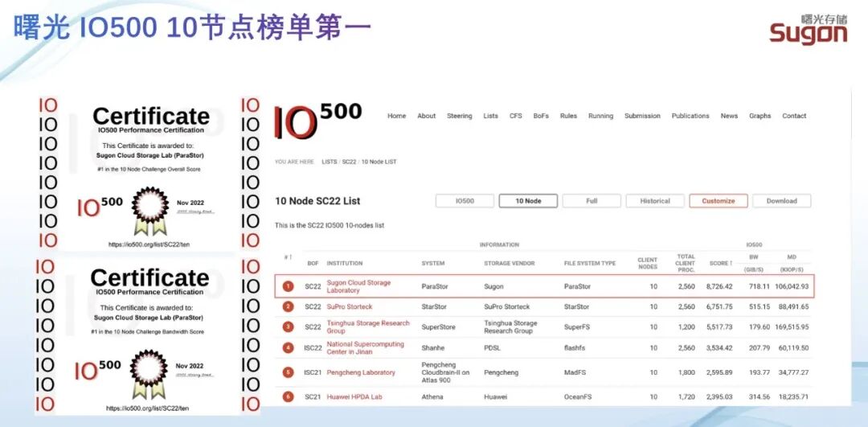Click the SC22 breadcrumb link
Viewport: 868px width, 427px height.
349,162
